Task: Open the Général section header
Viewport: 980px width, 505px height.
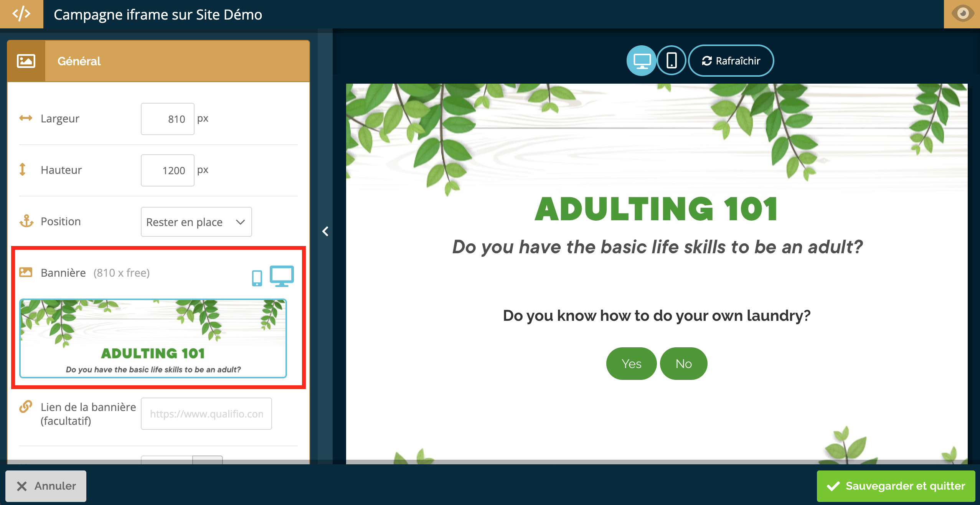Action: point(158,61)
